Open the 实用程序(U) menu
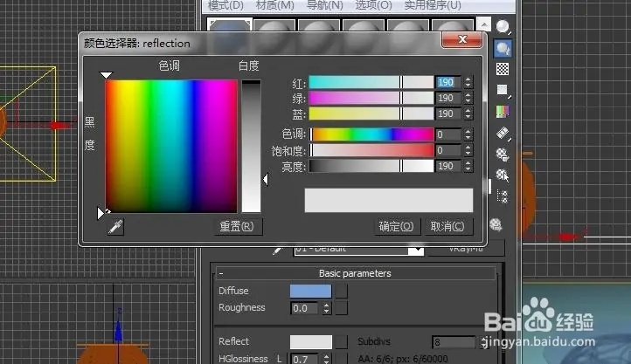The image size is (631, 364). [433, 5]
